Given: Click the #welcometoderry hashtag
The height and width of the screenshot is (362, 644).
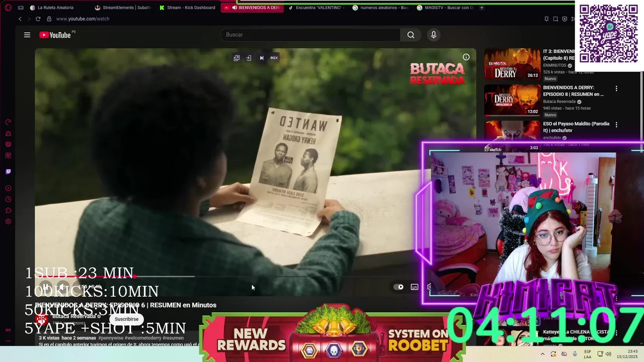Looking at the screenshot, I should coord(144,338).
